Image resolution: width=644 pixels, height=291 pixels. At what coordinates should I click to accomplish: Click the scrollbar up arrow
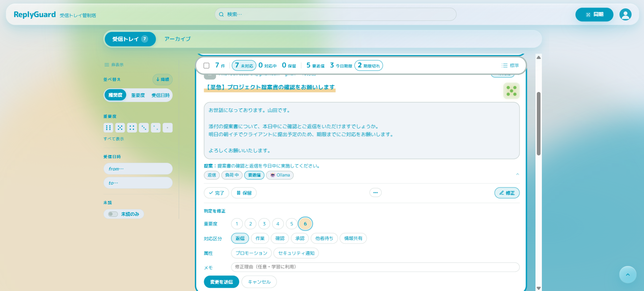click(x=539, y=57)
